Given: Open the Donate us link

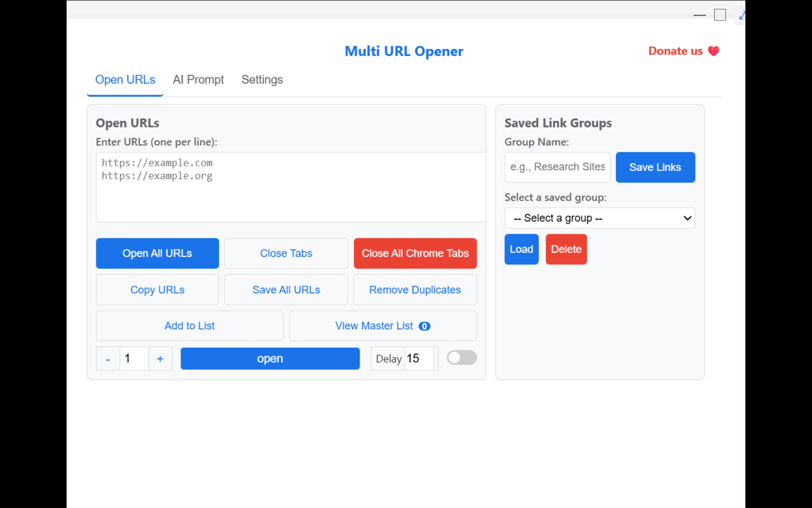Looking at the screenshot, I should [675, 51].
